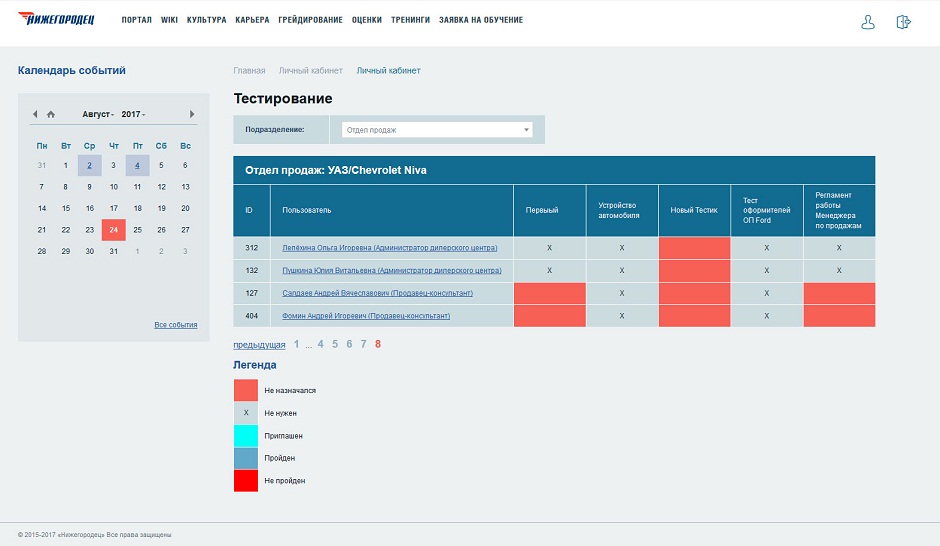Open Лепёхина Ольга Игоревна user link
940x546 pixels.
391,247
